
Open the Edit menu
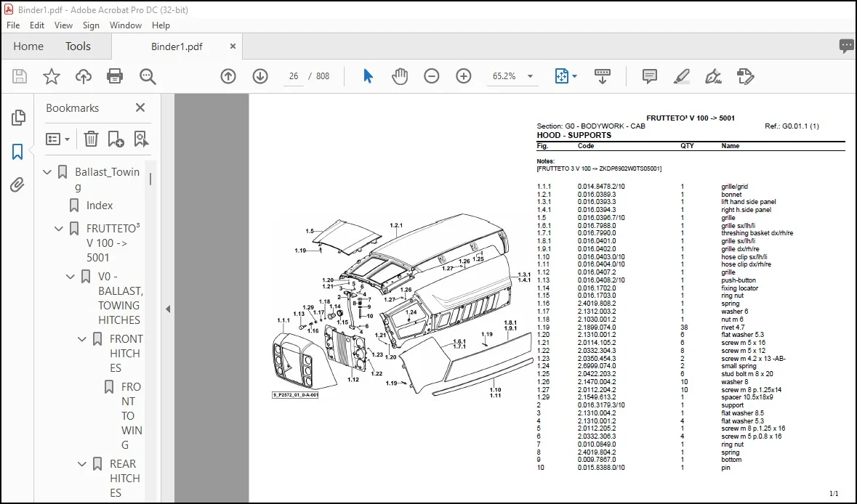click(x=36, y=25)
